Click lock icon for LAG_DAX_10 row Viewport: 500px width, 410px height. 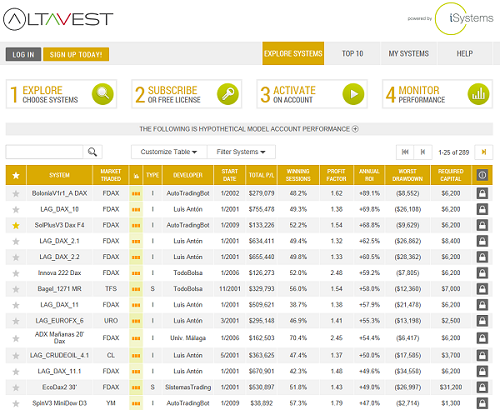pyautogui.click(x=482, y=209)
